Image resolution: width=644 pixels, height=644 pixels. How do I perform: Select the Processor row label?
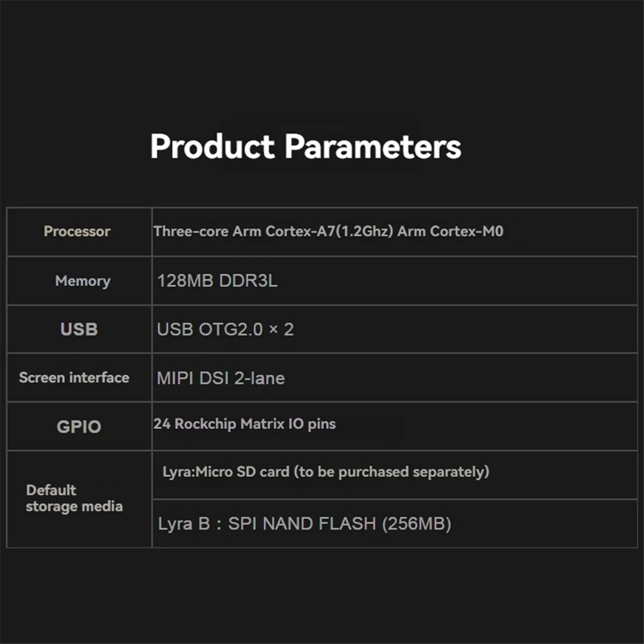tap(77, 231)
